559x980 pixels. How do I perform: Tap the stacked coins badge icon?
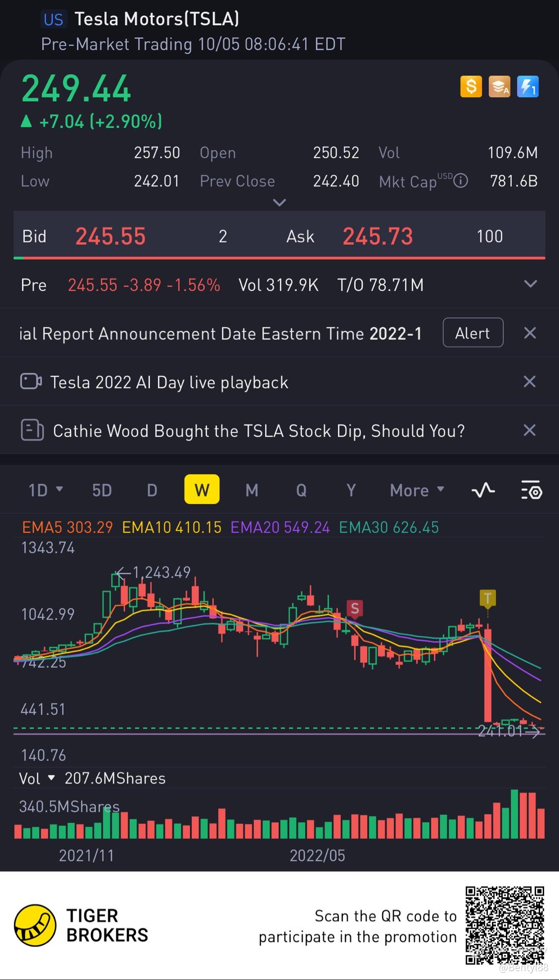499,87
